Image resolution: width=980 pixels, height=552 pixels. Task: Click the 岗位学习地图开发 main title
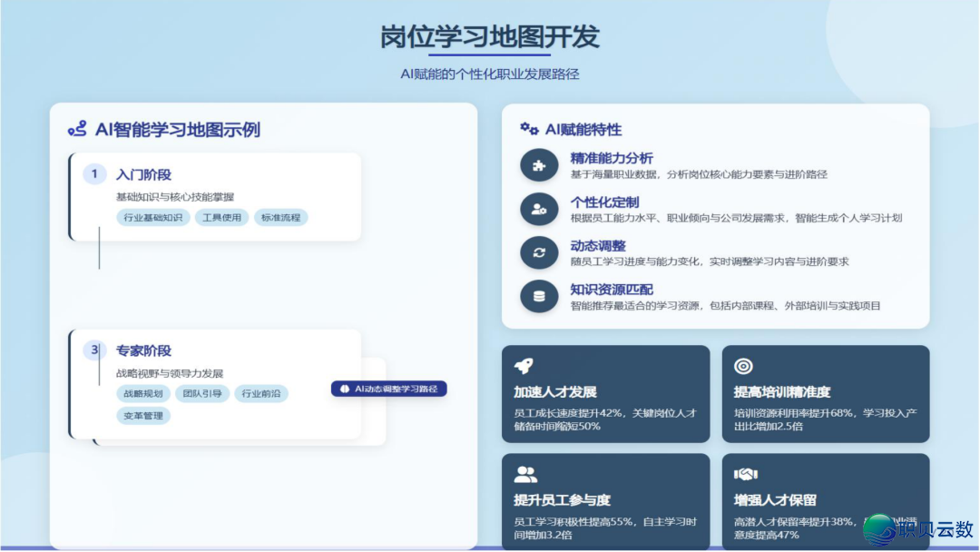(490, 37)
